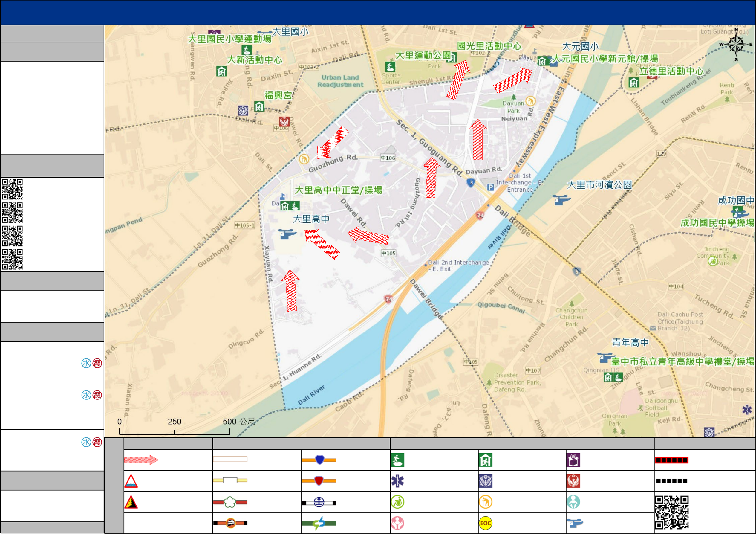Select the running-figure icon under 大里國民小學運動場

point(247,51)
